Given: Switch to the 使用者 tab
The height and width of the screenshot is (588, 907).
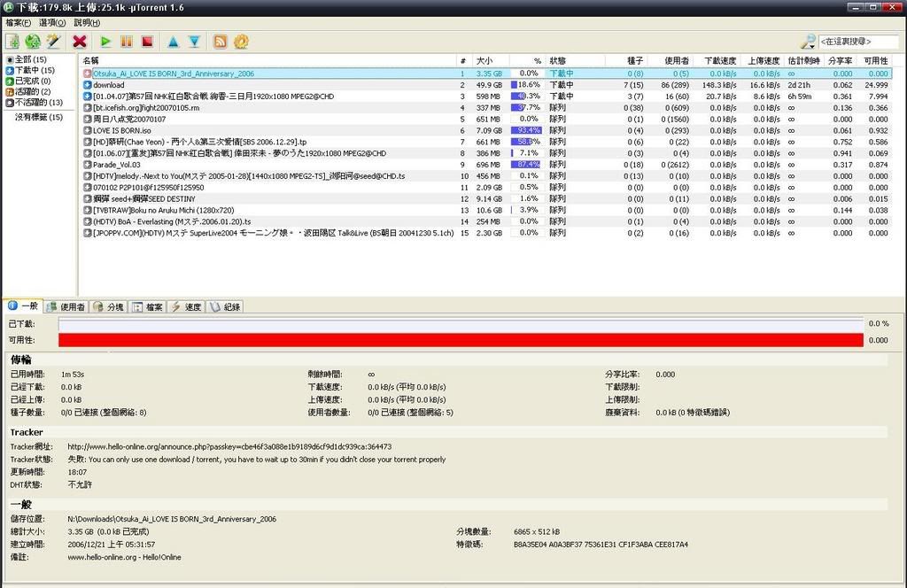Looking at the screenshot, I should (x=66, y=307).
